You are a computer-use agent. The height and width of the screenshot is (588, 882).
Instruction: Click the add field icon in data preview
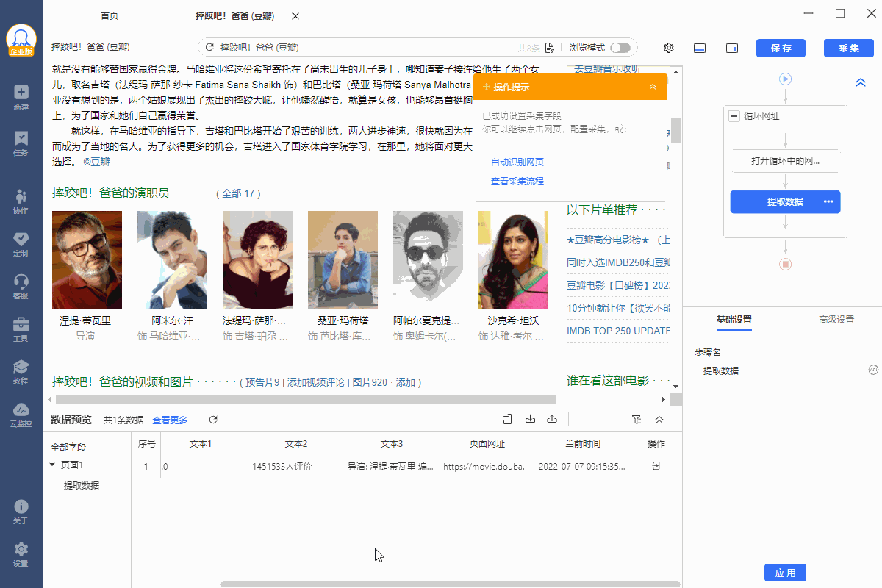tap(507, 420)
